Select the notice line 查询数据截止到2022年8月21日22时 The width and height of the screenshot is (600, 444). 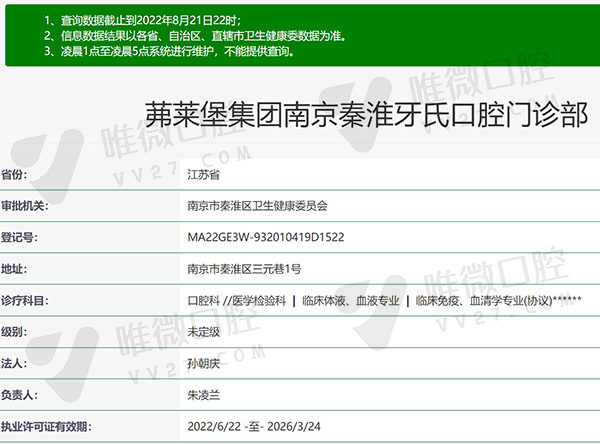[143, 20]
